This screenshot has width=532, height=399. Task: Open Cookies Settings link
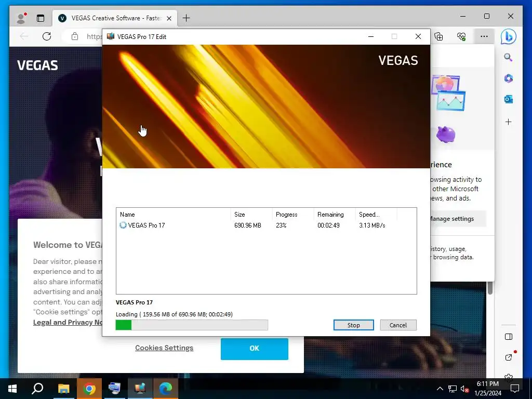pyautogui.click(x=164, y=348)
